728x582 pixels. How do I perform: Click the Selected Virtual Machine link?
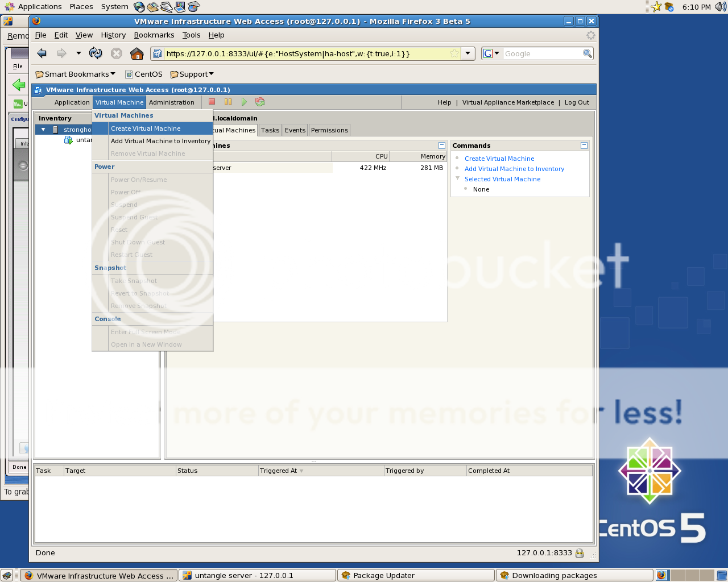coord(503,179)
